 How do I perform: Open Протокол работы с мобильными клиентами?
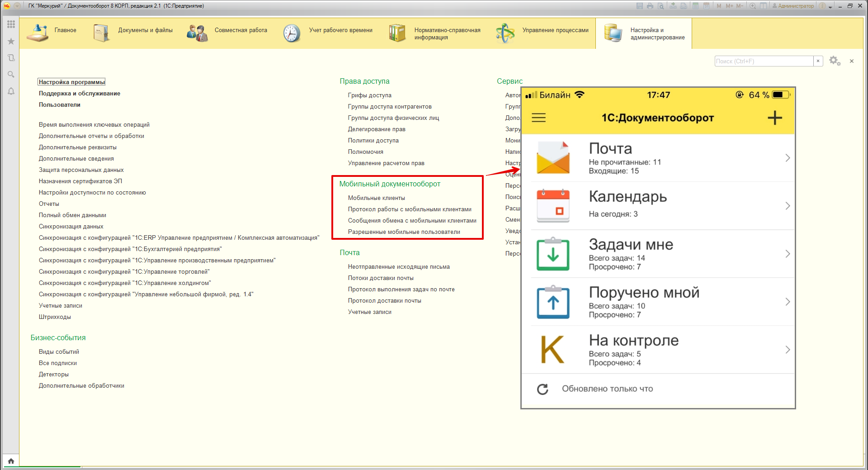(x=410, y=209)
